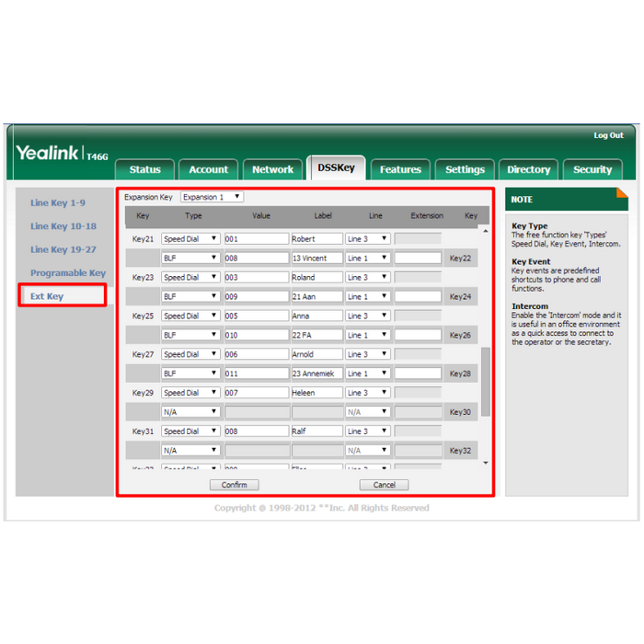Open the Account tab
This screenshot has width=644, height=644.
[208, 169]
